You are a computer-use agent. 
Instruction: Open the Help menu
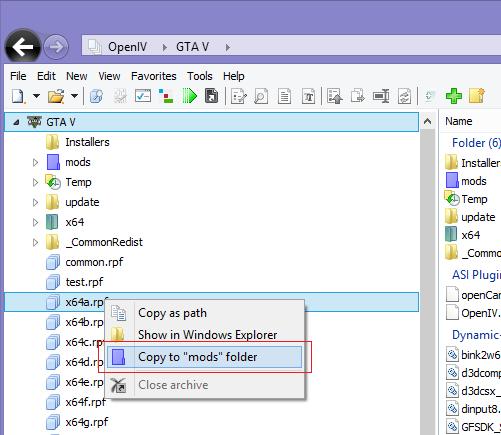coord(233,76)
